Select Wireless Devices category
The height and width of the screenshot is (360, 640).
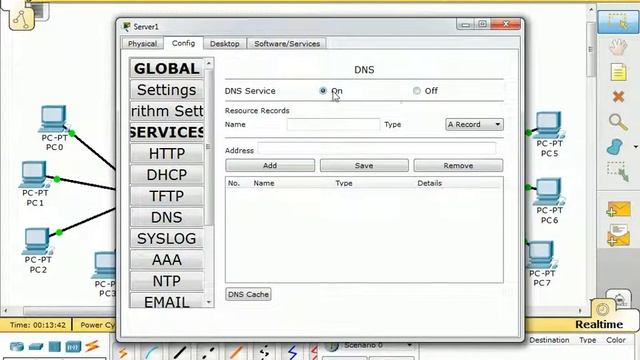[x=73, y=347]
